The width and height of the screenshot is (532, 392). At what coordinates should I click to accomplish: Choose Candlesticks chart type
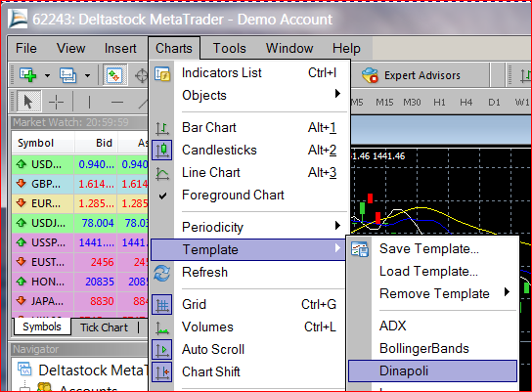pos(249,150)
